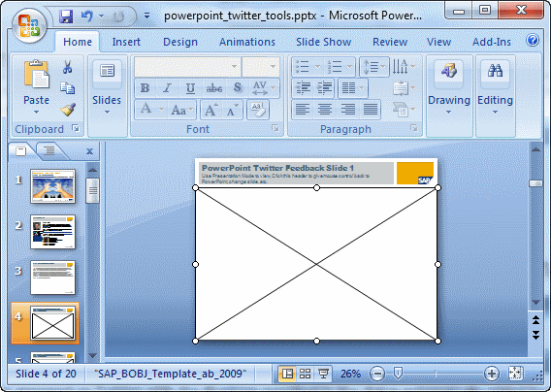551x392 pixels.
Task: Toggle Bold formatting
Action: [145, 88]
